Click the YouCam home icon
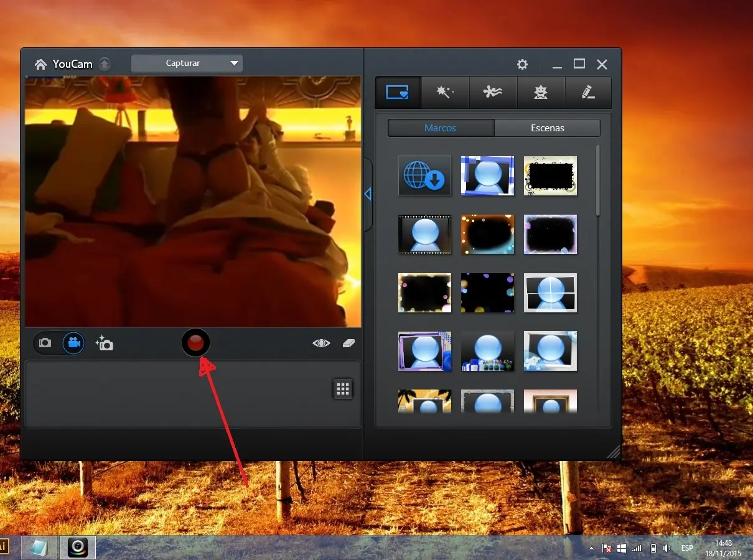This screenshot has height=560, width=753. [40, 64]
